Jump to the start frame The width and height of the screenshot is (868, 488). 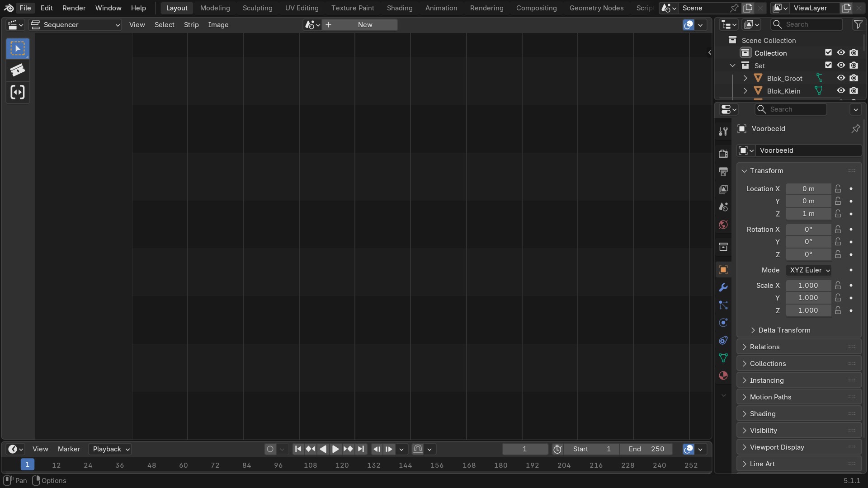click(297, 449)
